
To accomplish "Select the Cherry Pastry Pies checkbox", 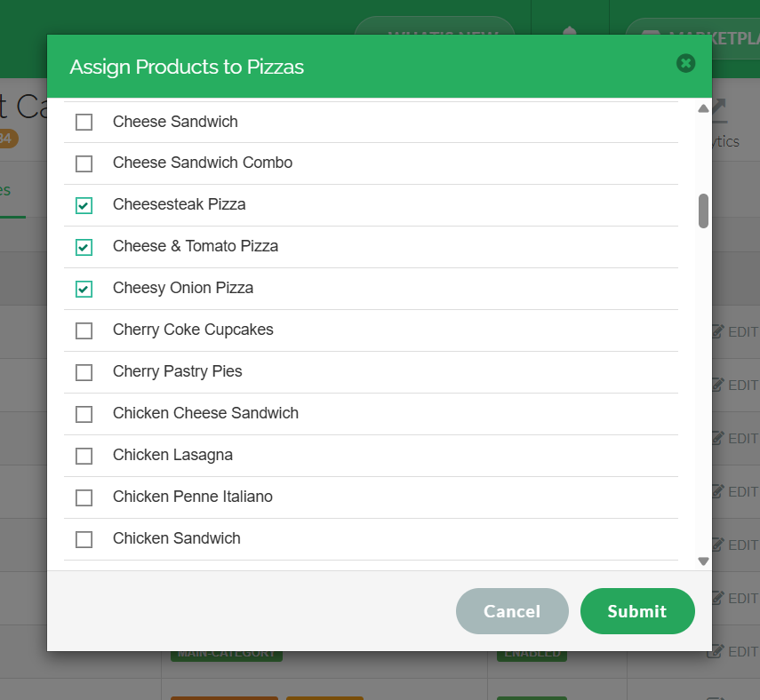I will coord(84,372).
